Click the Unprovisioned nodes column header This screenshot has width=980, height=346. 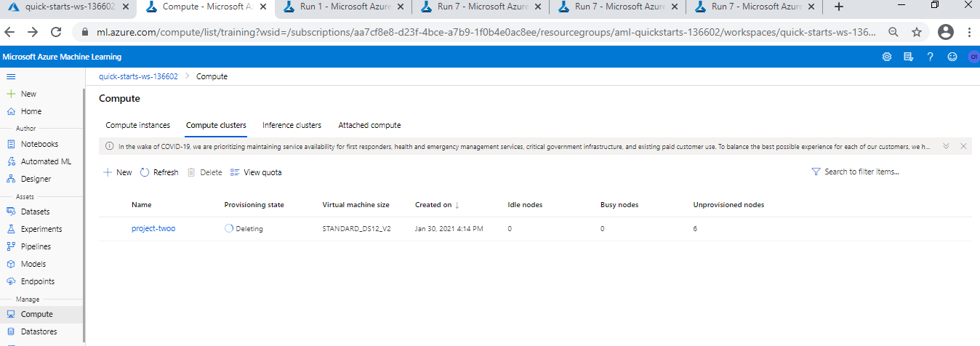pos(728,205)
